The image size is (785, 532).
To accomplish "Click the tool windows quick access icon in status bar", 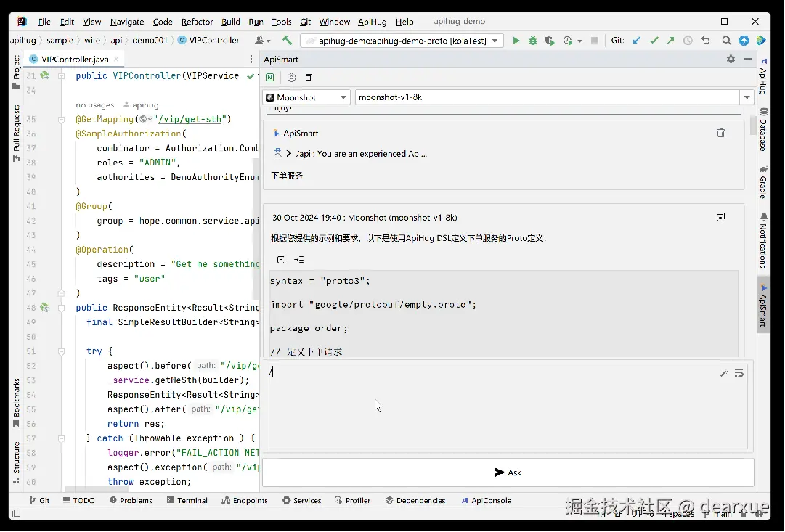I will (x=16, y=513).
